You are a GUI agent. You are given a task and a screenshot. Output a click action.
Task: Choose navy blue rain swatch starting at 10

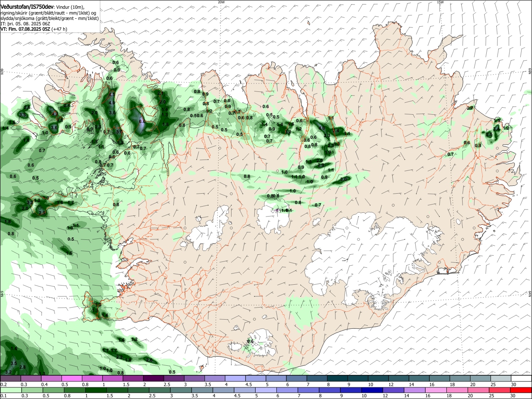372,390
